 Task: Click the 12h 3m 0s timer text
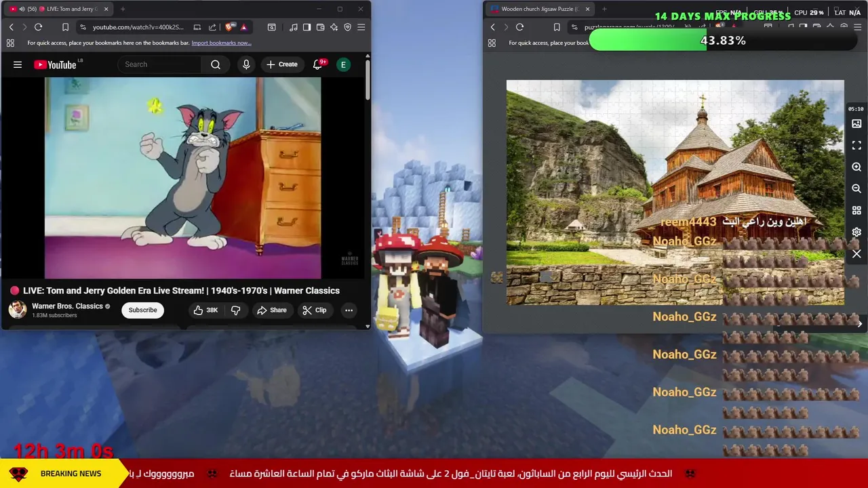(63, 451)
